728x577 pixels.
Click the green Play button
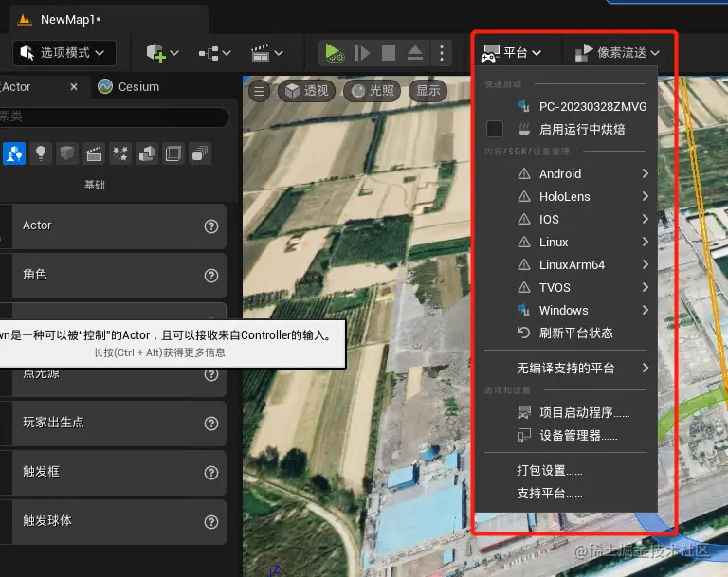click(x=335, y=53)
